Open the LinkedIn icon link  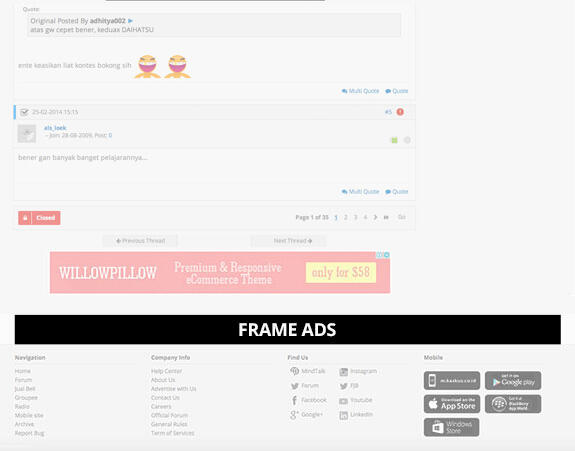pyautogui.click(x=344, y=415)
